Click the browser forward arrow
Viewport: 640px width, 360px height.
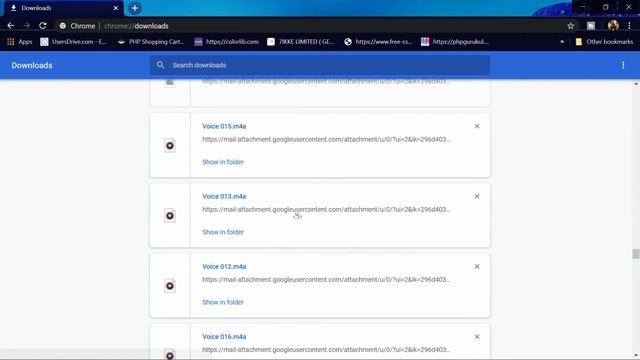[x=27, y=26]
